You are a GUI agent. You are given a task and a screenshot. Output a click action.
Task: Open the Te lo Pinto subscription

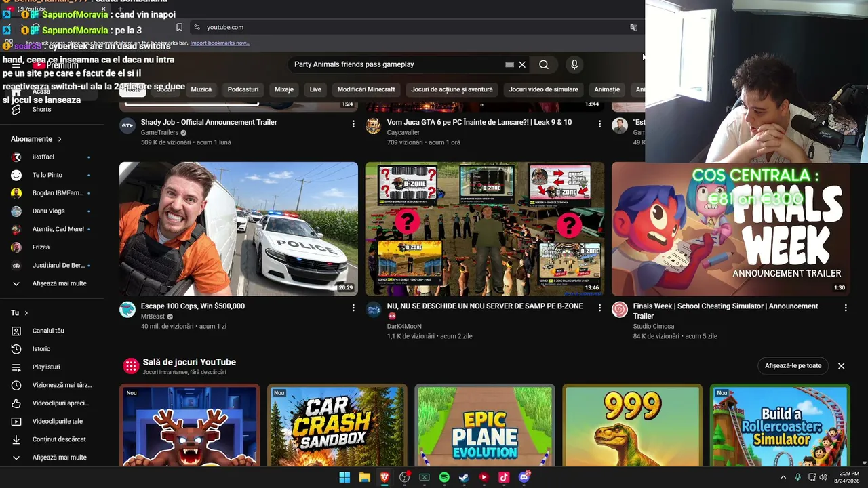pos(52,175)
